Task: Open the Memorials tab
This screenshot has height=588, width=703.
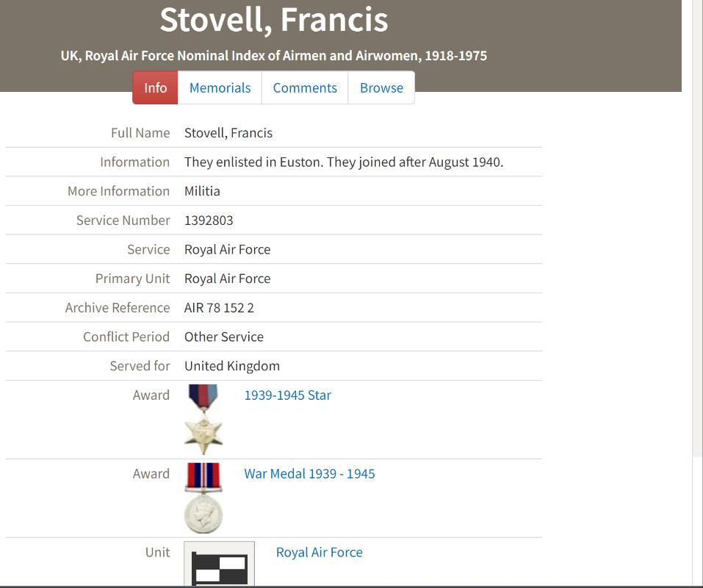Action: (x=220, y=87)
